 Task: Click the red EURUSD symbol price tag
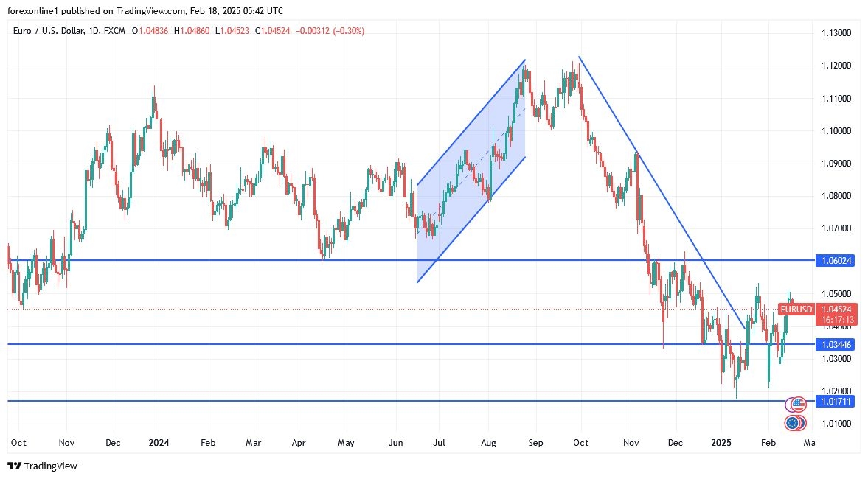(796, 310)
